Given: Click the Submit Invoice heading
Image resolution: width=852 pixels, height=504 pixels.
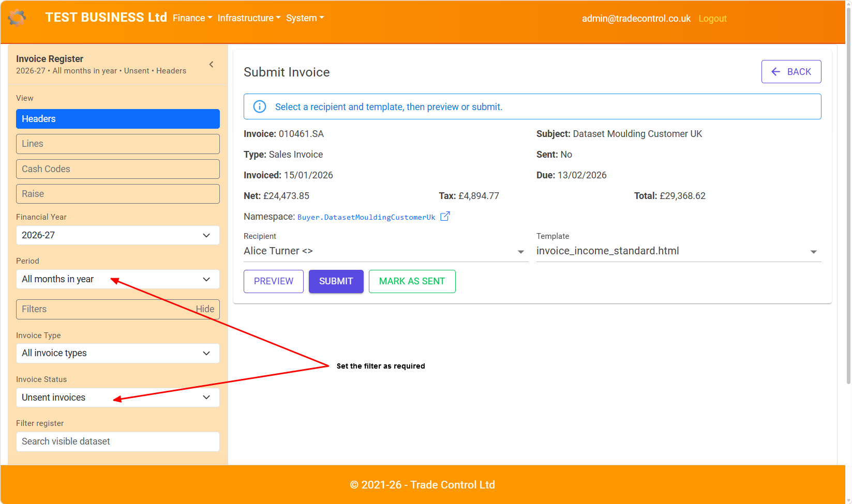Looking at the screenshot, I should coord(287,72).
